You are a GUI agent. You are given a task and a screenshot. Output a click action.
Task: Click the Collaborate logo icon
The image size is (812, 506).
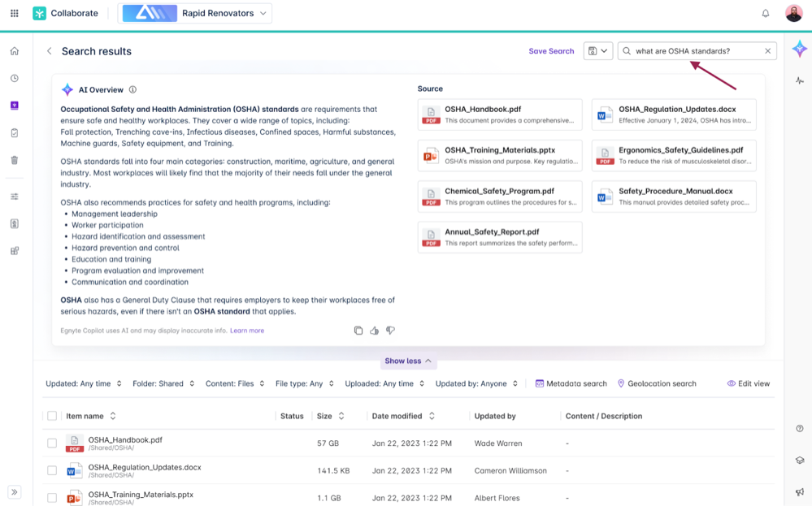pos(39,14)
